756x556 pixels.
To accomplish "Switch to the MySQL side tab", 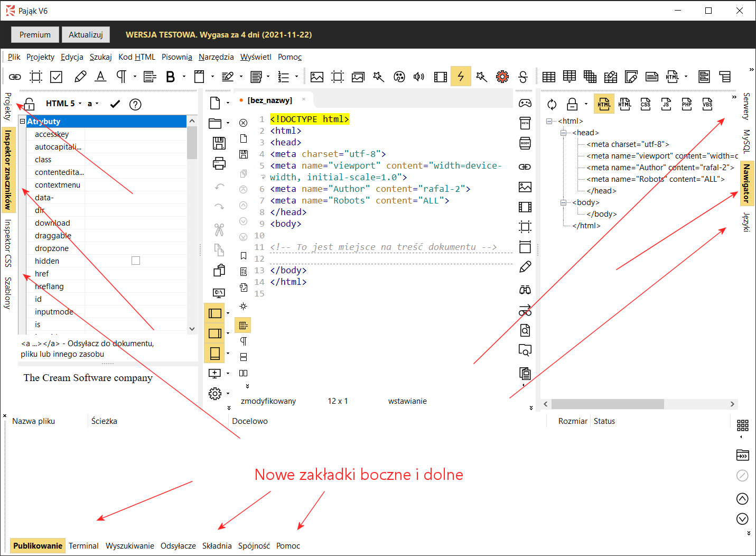I will pos(746,141).
